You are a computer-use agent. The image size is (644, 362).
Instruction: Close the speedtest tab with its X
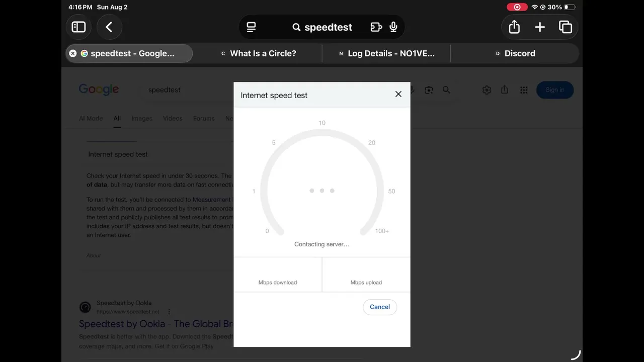72,53
